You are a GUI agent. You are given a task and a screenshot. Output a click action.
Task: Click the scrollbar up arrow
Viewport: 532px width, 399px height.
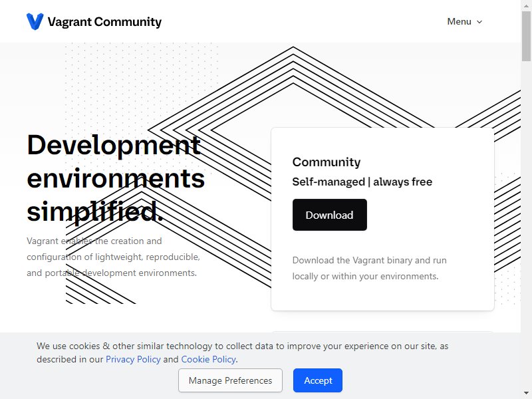pos(527,5)
